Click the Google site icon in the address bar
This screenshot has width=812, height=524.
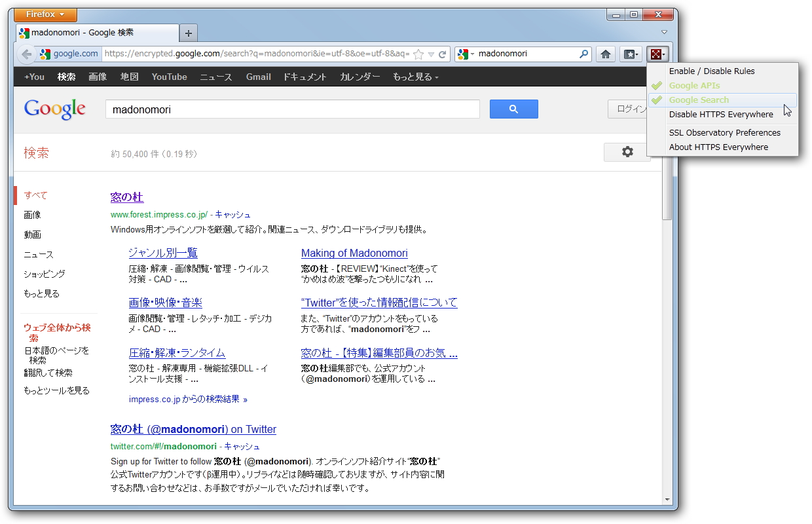point(45,54)
